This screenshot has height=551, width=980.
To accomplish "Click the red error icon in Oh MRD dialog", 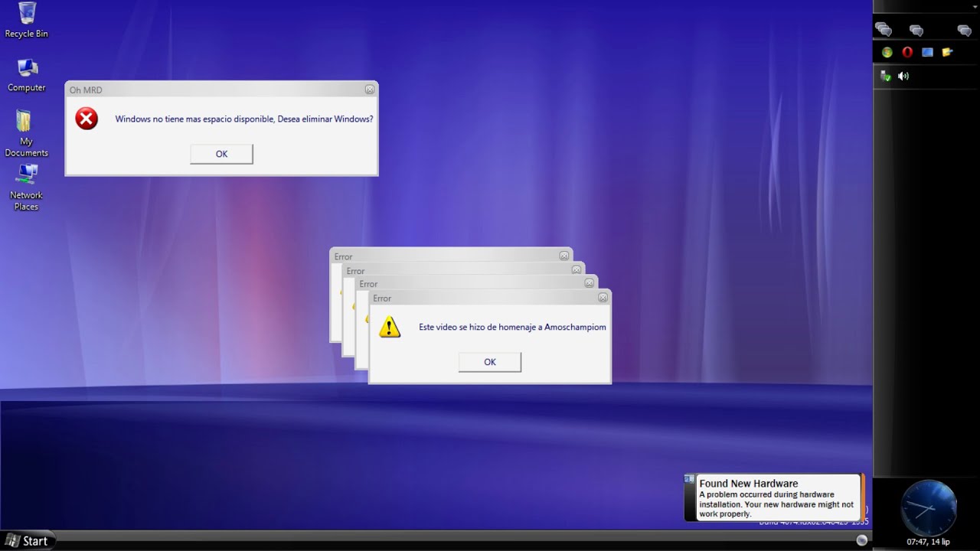I will pos(87,119).
